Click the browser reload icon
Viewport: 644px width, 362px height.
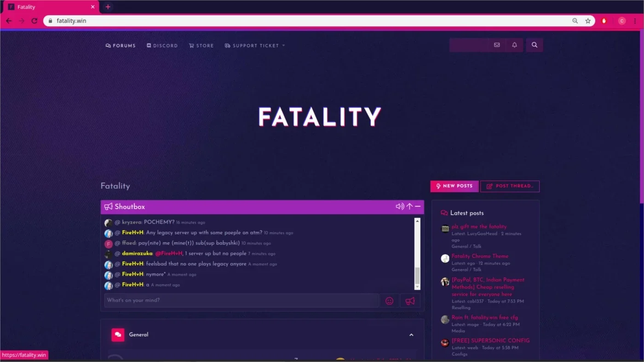pos(34,21)
